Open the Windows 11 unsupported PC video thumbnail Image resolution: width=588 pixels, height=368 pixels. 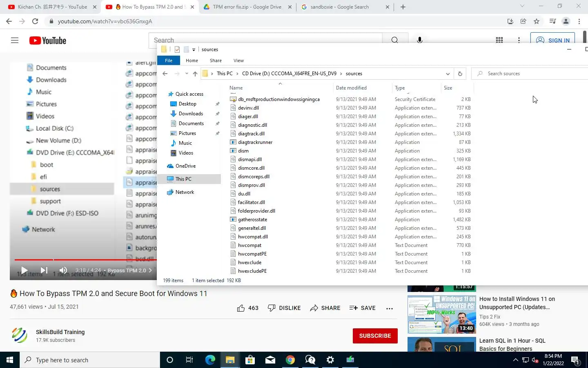tap(441, 314)
